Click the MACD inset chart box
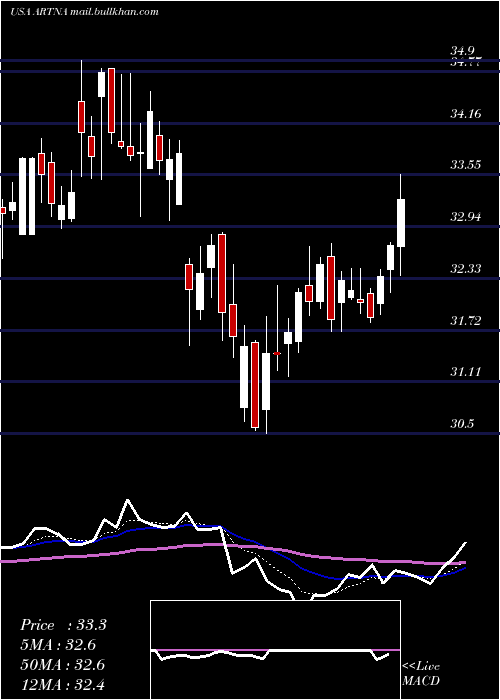The height and width of the screenshot is (700, 500). click(275, 650)
